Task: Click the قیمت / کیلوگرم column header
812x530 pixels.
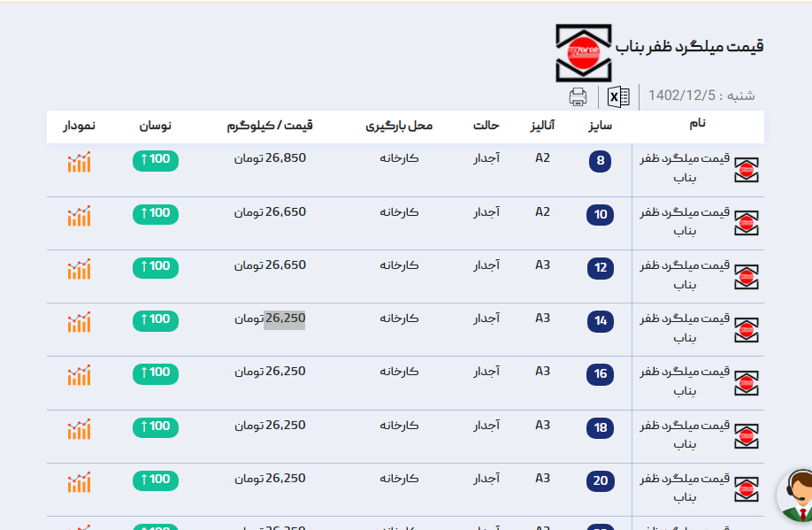Action: pos(270,126)
